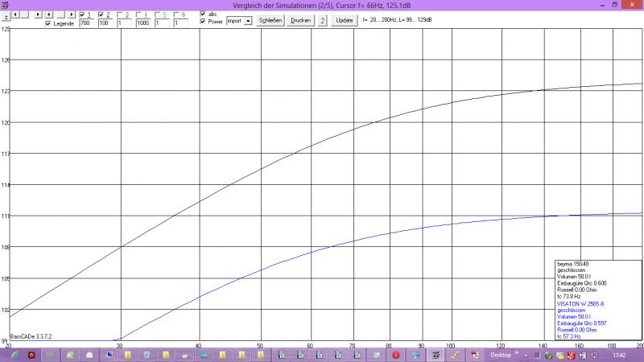Click the ± button in the toolbar
The image size is (644, 362).
(6, 17)
